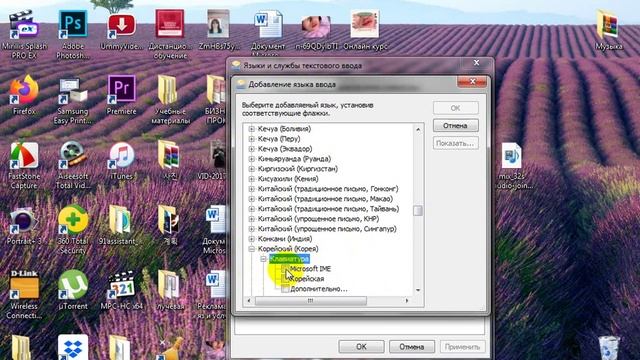Click the horizontal scrollbar thumb in language list
The width and height of the screenshot is (640, 360).
click(311, 301)
